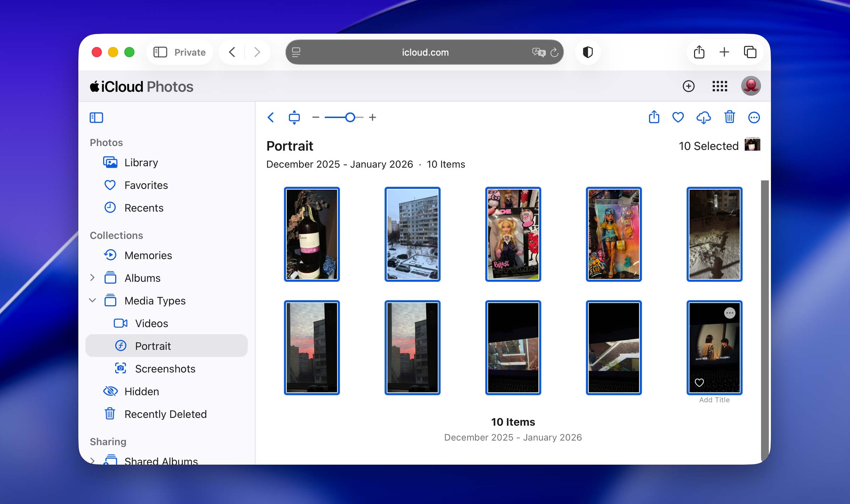Click the privacy shield icon

pyautogui.click(x=587, y=52)
